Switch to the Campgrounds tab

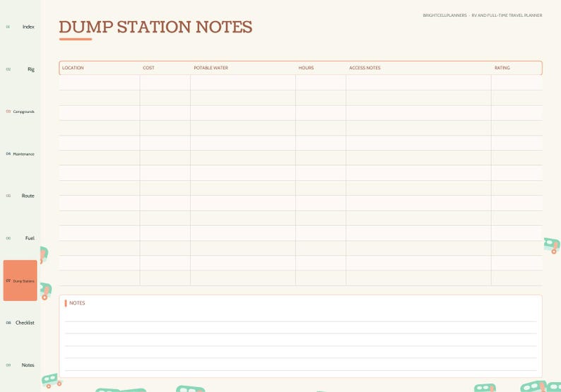point(20,112)
